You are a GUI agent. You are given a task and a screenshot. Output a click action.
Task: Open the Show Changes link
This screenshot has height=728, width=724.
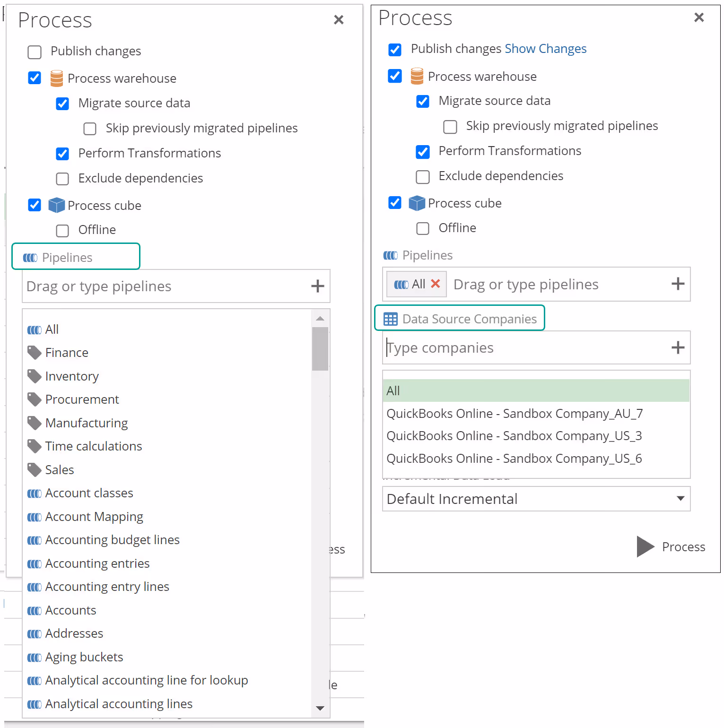point(545,49)
